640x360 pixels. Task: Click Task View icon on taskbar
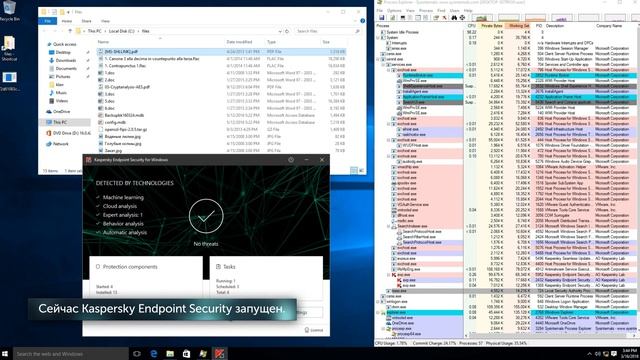tap(137, 353)
